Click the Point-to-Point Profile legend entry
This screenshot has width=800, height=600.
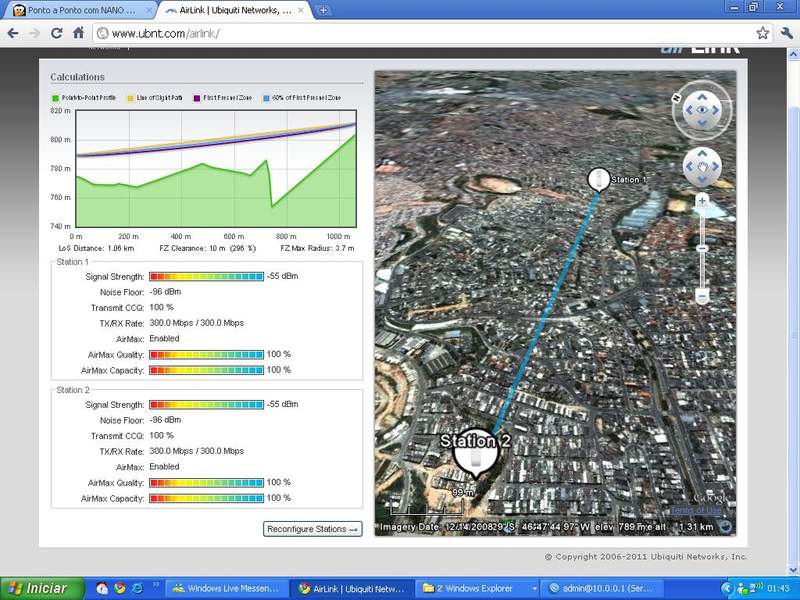(84, 98)
